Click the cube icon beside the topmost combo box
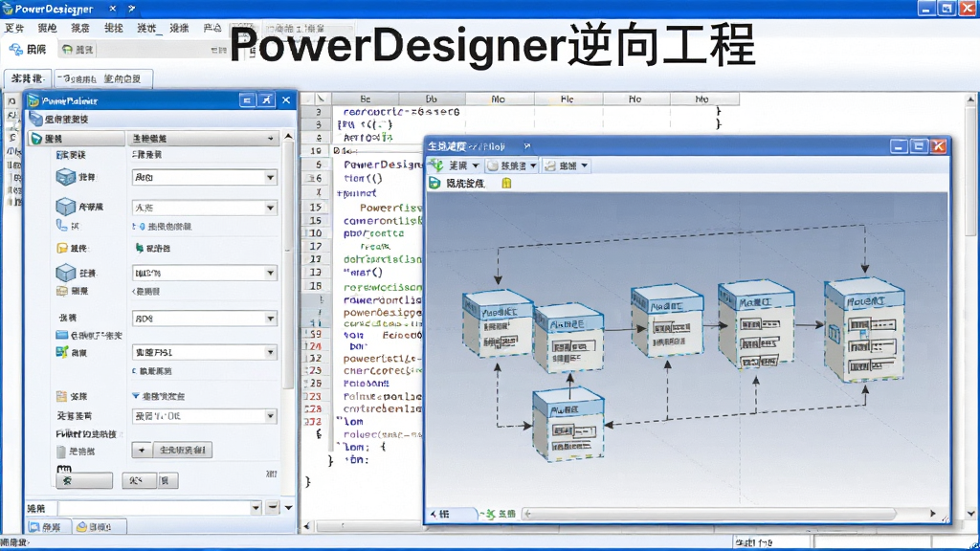The image size is (980, 551). (x=66, y=177)
